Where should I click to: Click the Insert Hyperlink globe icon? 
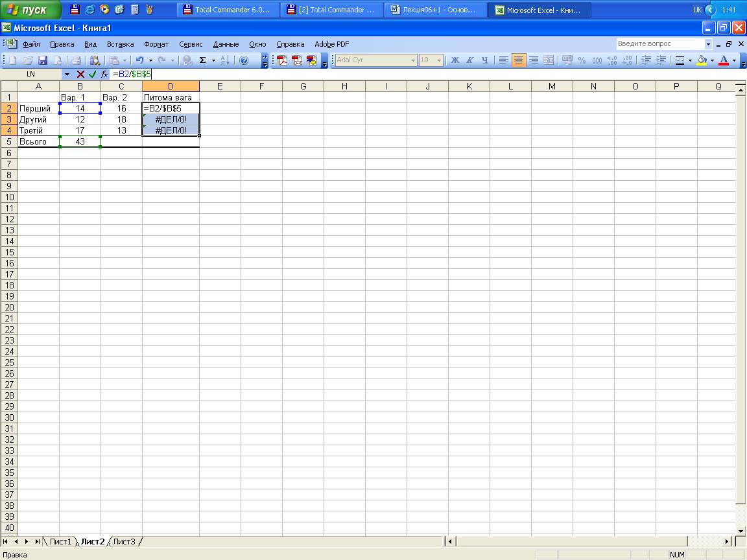(x=188, y=60)
